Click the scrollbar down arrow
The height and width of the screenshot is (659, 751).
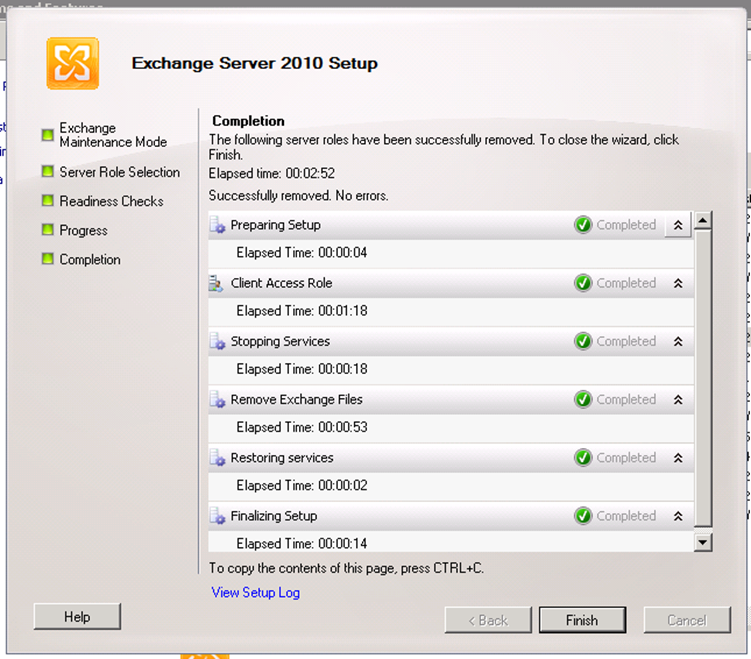click(x=703, y=543)
